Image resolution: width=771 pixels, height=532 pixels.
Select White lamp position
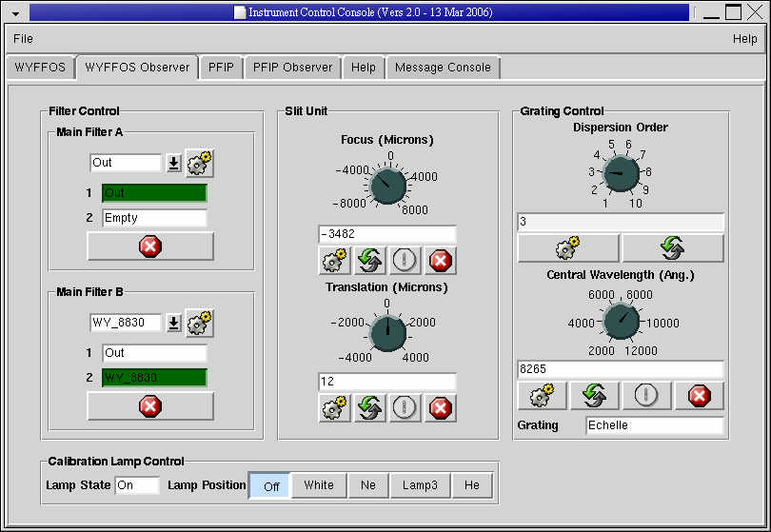319,485
